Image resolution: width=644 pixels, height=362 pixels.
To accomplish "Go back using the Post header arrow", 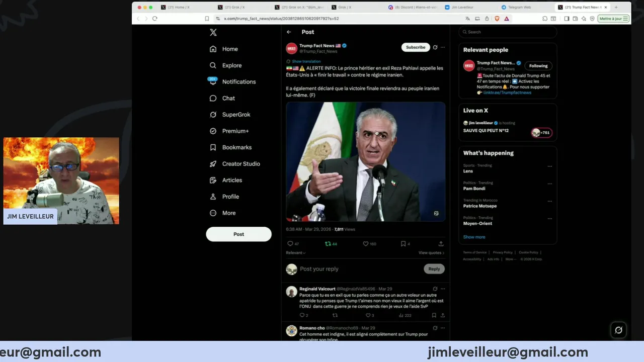I will [x=289, y=32].
